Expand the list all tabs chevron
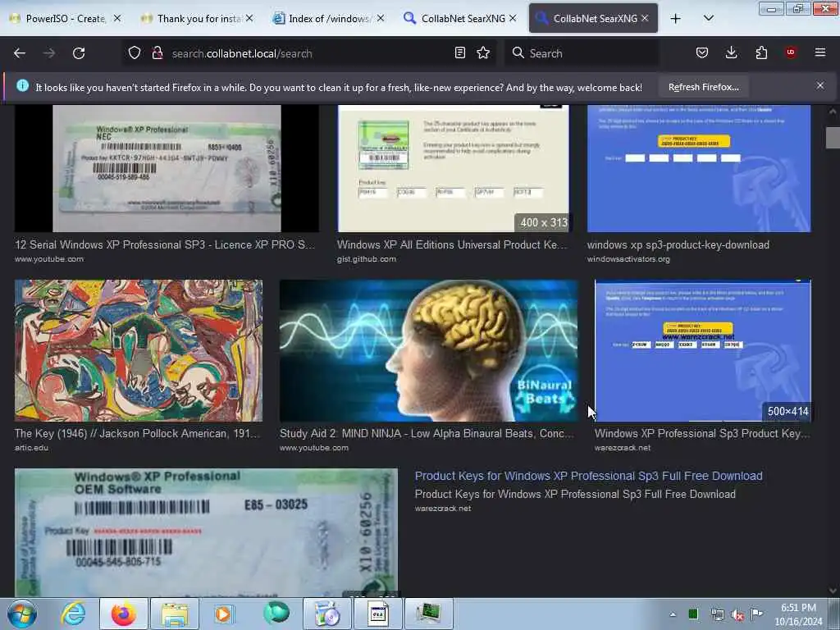The width and height of the screenshot is (840, 630). (708, 18)
